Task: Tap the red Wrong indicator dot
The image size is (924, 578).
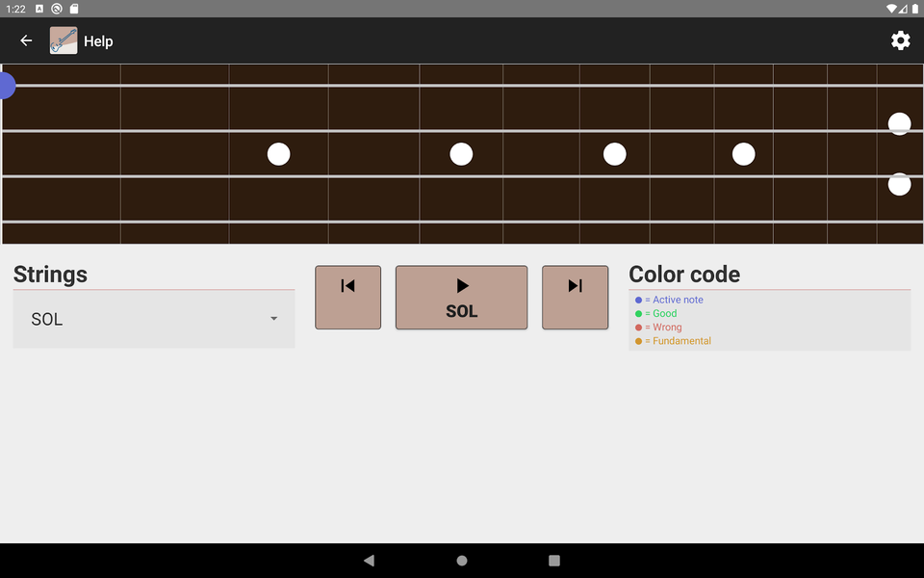Action: click(x=636, y=327)
